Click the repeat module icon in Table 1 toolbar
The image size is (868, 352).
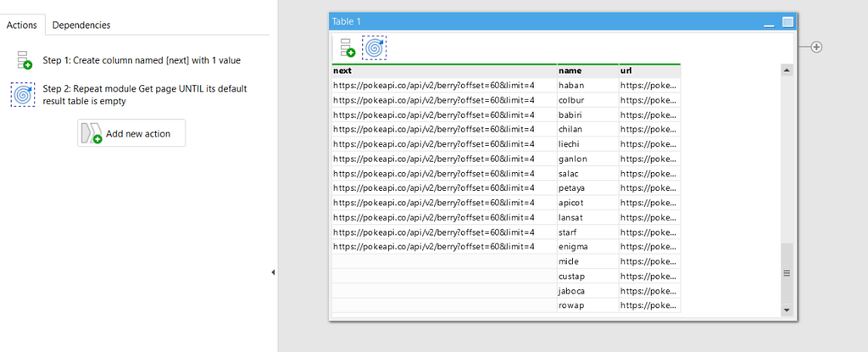(x=374, y=47)
